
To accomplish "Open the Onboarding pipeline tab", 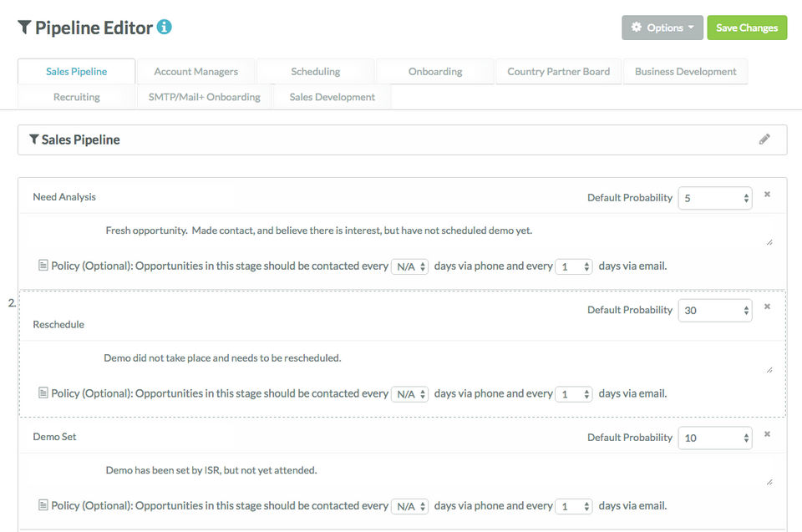I will pos(435,72).
